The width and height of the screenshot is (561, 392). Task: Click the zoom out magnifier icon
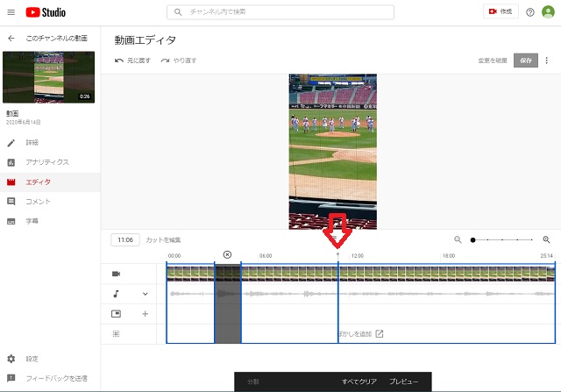458,239
